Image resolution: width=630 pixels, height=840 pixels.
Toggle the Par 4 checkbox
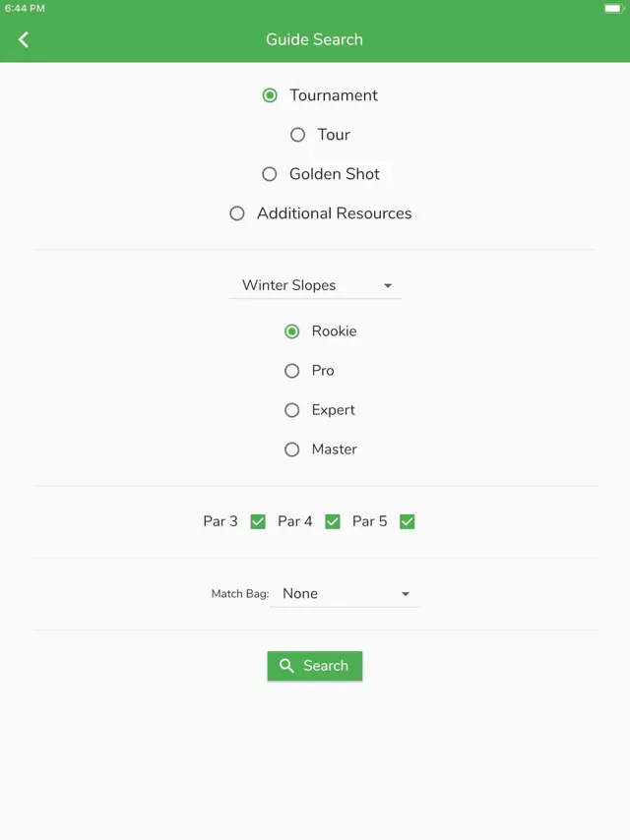[333, 521]
